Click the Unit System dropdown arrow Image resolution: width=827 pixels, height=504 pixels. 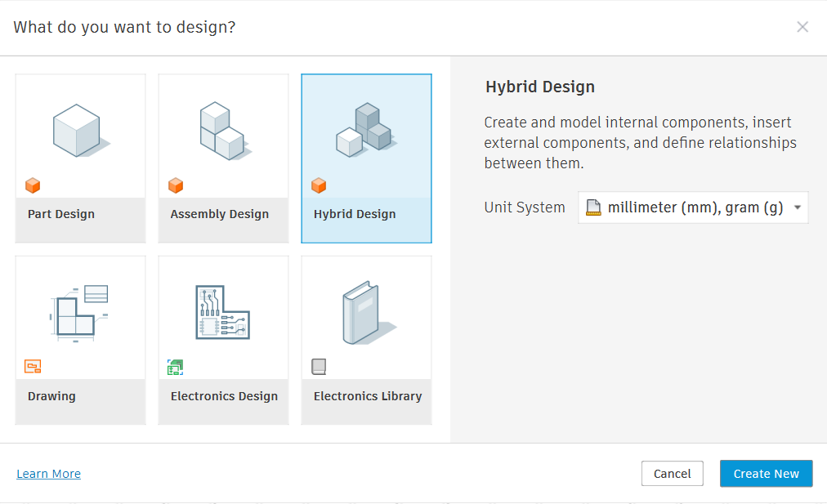(797, 207)
